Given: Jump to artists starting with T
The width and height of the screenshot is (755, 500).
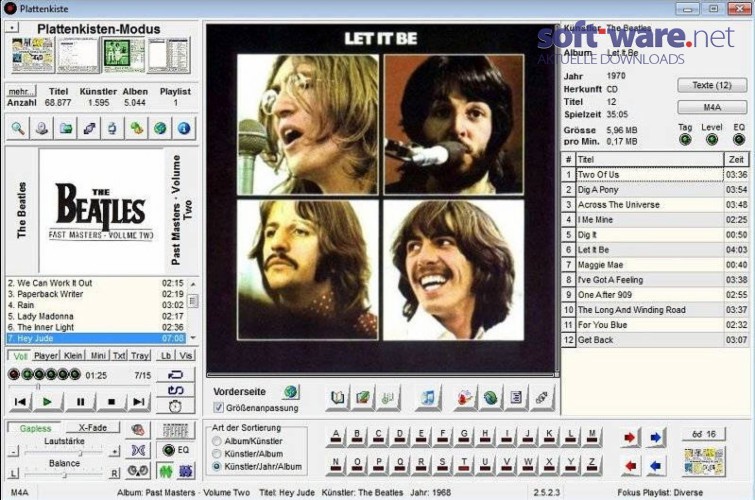Looking at the screenshot, I should click(x=463, y=464).
